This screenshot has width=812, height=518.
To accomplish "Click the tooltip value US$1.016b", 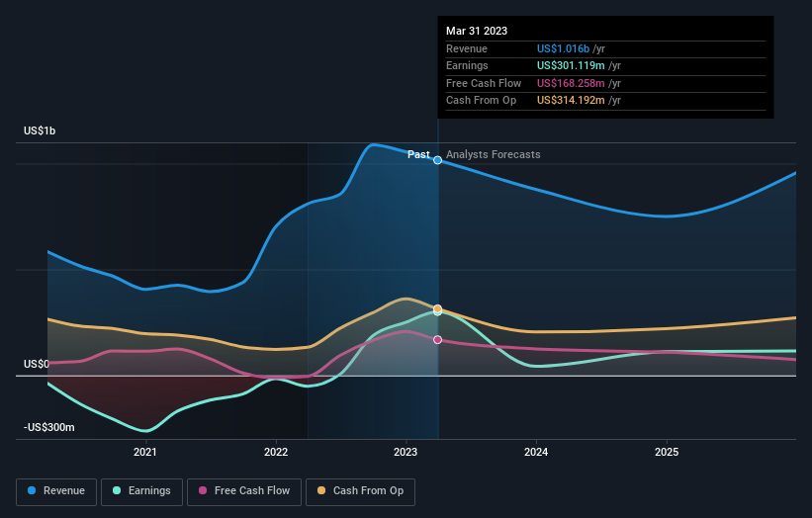I will point(563,48).
